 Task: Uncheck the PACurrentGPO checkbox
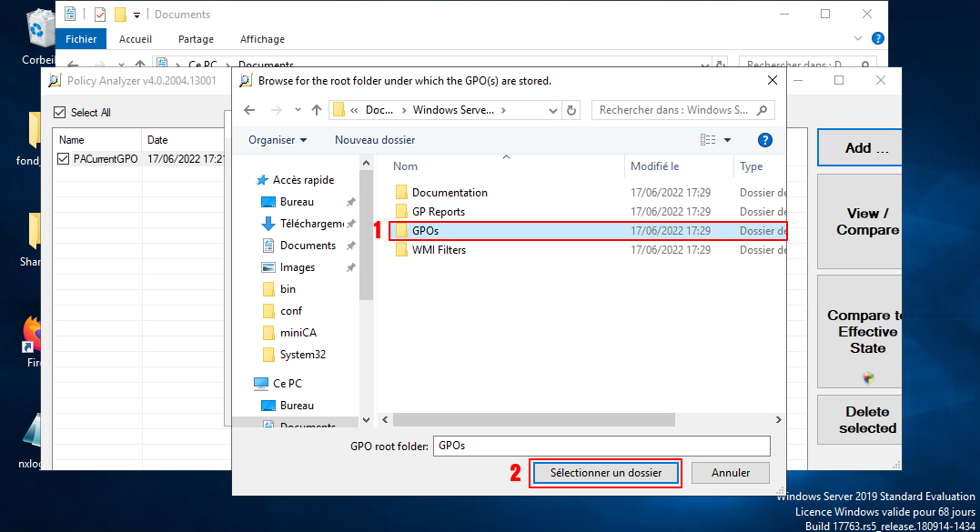click(63, 159)
